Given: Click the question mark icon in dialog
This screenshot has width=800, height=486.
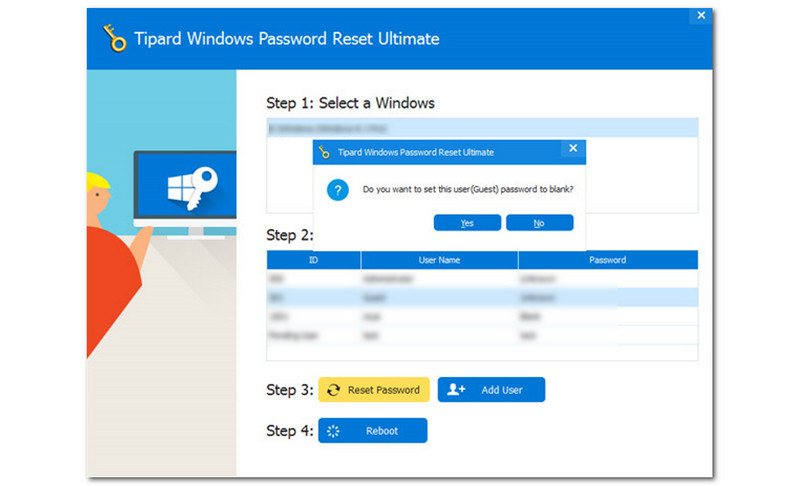Looking at the screenshot, I should pos(337,190).
